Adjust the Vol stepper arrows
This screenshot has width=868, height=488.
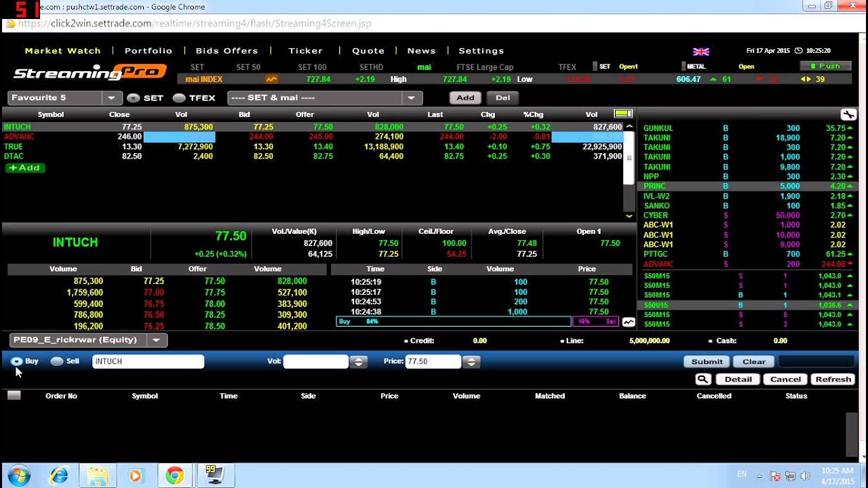359,362
